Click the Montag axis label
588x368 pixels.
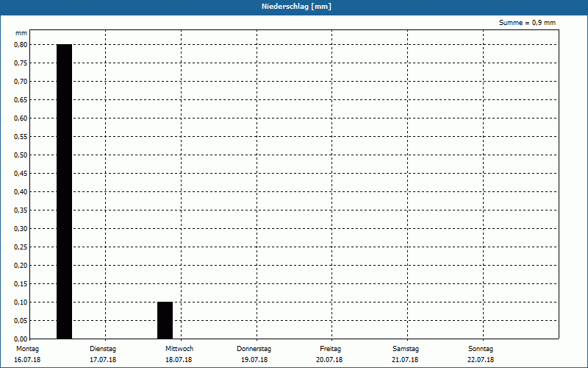coord(27,349)
